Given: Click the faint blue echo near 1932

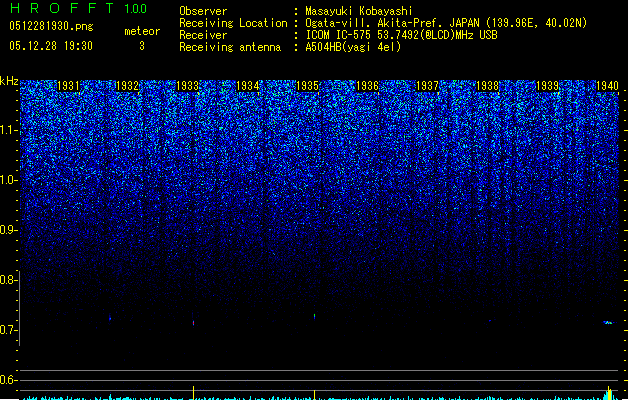Looking at the screenshot, I should pyautogui.click(x=110, y=318).
